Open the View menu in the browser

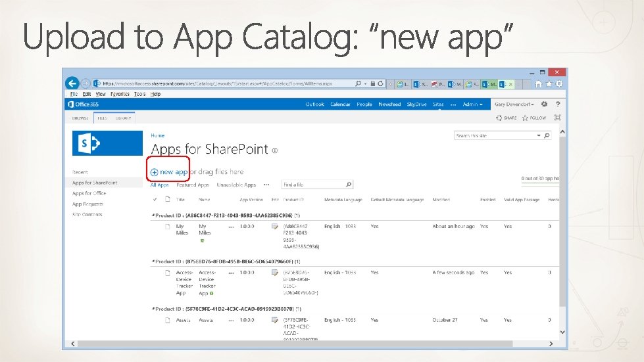[101, 94]
